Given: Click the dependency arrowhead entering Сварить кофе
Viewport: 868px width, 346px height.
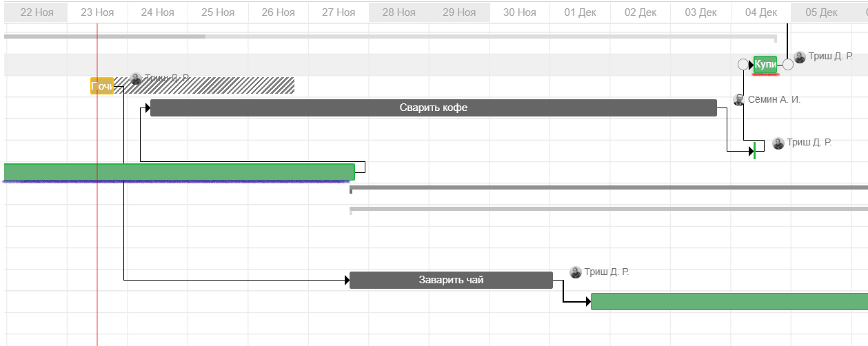Looking at the screenshot, I should pos(147,108).
